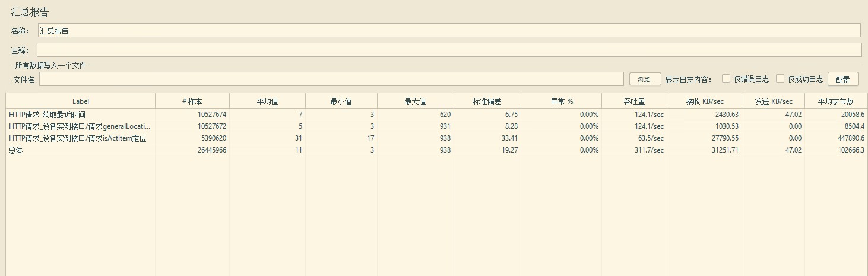Click the 浏览 browse button
The width and height of the screenshot is (868, 276).
click(x=645, y=79)
